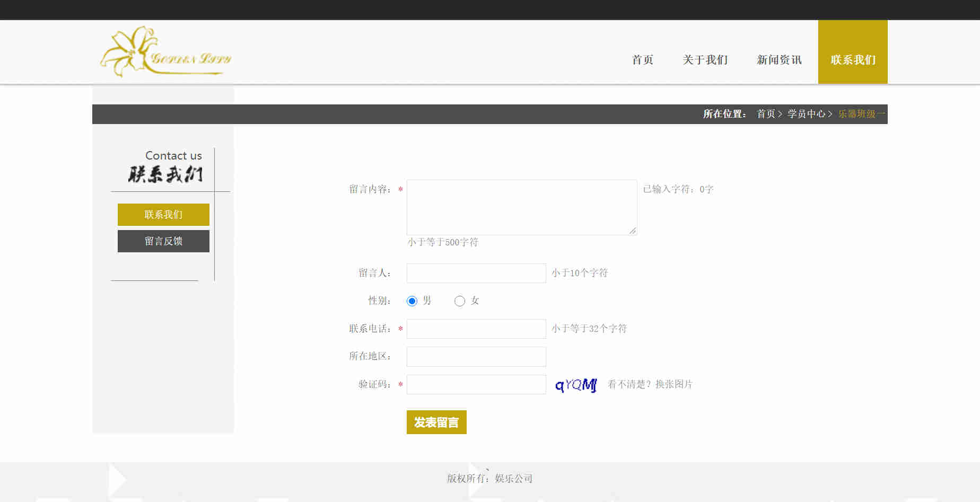Click 联系我们 in top navigation bar
This screenshot has width=980, height=502.
[x=853, y=60]
